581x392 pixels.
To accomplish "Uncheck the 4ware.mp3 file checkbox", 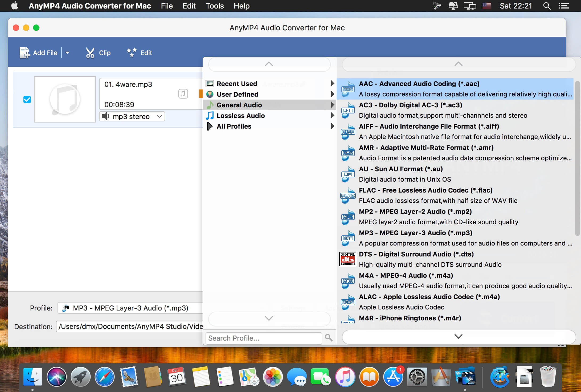I will point(27,100).
